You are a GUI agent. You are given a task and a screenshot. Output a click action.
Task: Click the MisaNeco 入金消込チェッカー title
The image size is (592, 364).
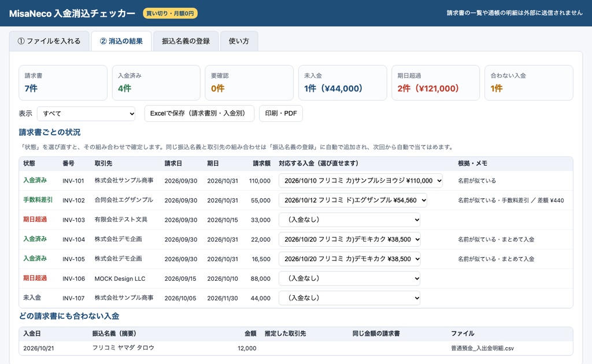[72, 13]
